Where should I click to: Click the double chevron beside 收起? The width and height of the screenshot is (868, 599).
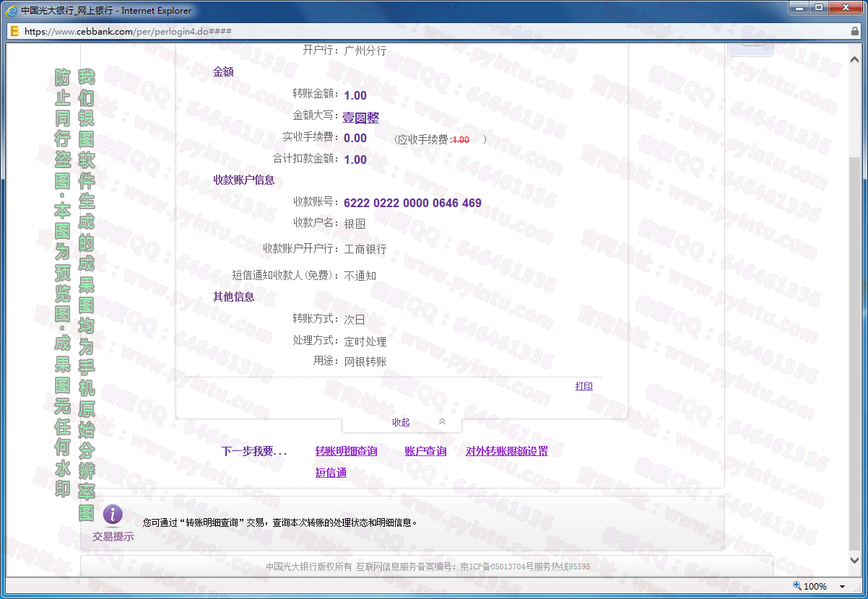[x=443, y=421]
